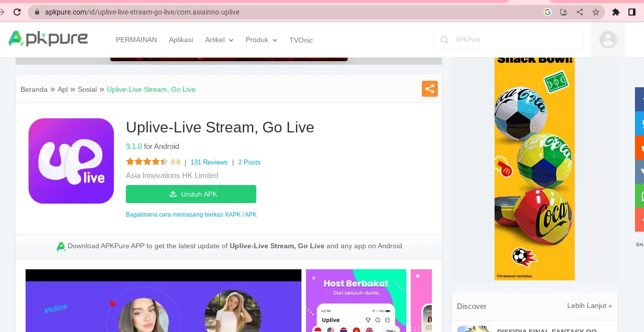Viewport: 644px width, 332px height.
Task: Click the 8.8 rating score
Action: (176, 162)
